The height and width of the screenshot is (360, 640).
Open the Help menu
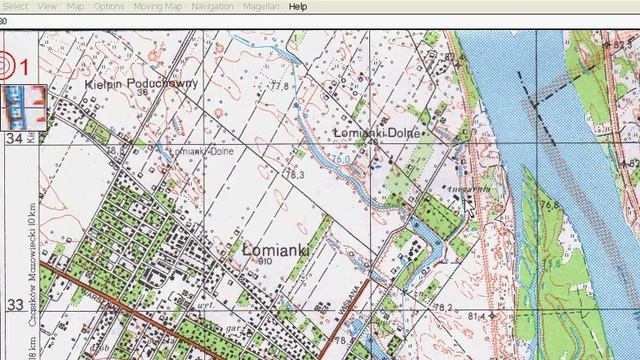coord(298,7)
